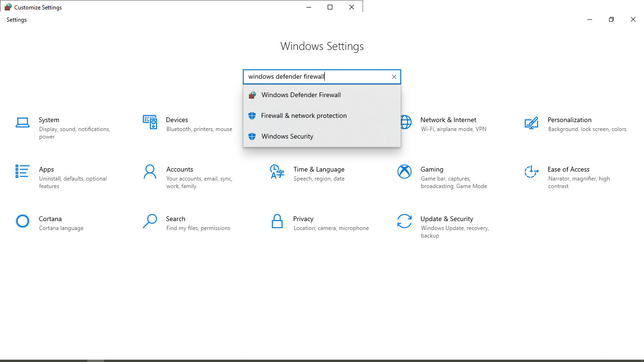Click 'Location, camera, microphone' description
Image resolution: width=644 pixels, height=362 pixels.
(x=331, y=228)
